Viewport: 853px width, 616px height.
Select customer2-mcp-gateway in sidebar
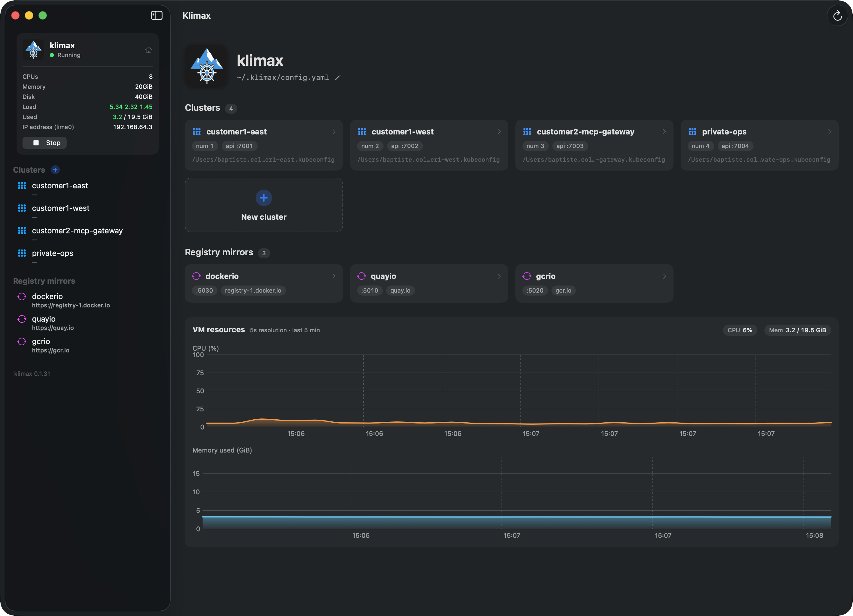pyautogui.click(x=77, y=231)
